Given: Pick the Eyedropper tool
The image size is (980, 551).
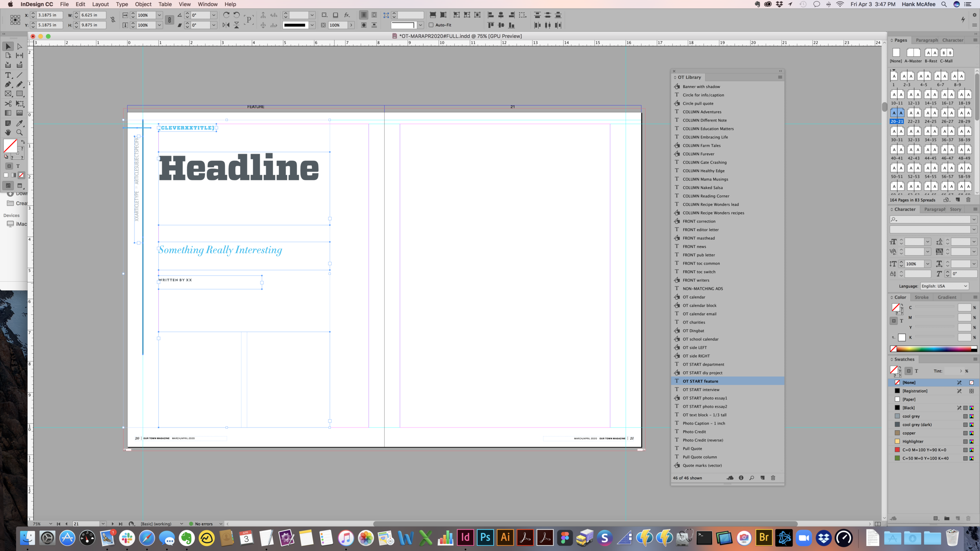Looking at the screenshot, I should tap(19, 123).
